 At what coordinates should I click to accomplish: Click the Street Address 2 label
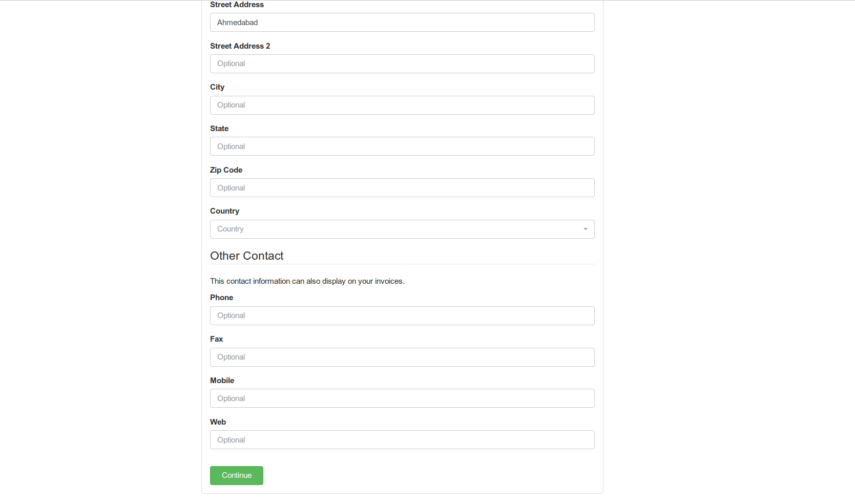pos(240,46)
